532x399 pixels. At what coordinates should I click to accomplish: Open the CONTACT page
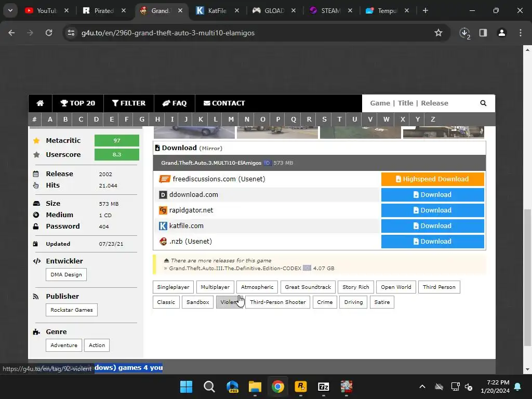tap(224, 103)
